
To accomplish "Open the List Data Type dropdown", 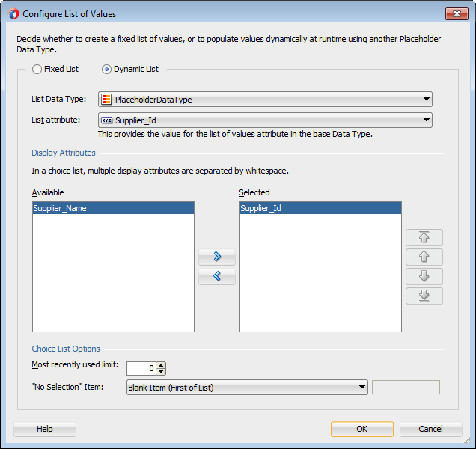I will pyautogui.click(x=426, y=99).
